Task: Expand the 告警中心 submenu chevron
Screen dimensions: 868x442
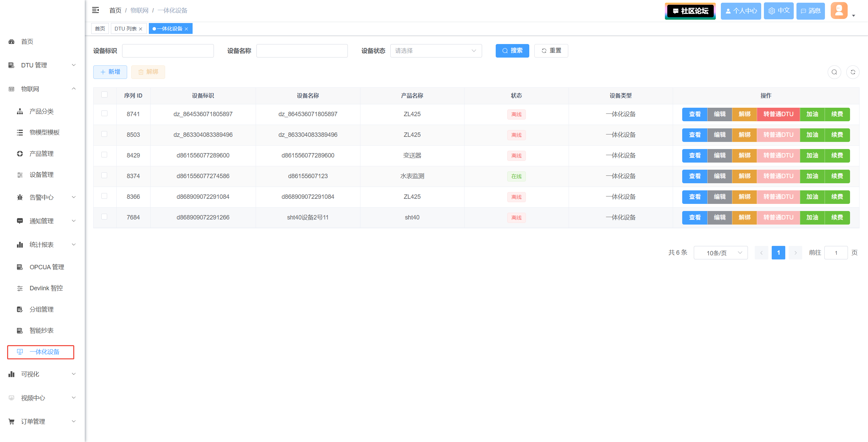Action: tap(74, 197)
